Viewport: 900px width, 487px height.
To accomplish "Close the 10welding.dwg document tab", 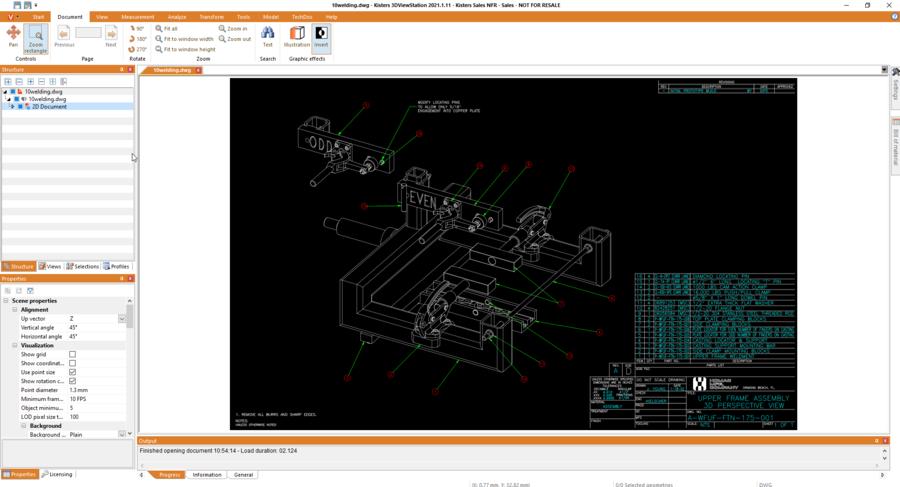I will [198, 70].
